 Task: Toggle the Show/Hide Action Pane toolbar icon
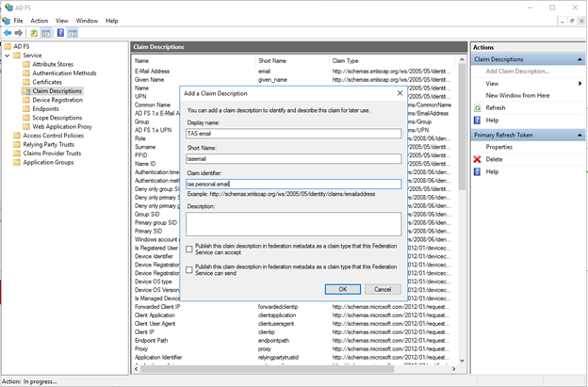[73, 33]
